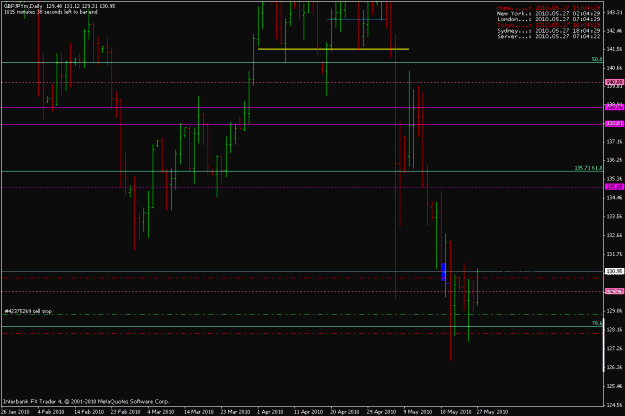Viewport: 625px width, 416px height.
Task: Click the 127.26 price scale label
Action: [x=614, y=348]
